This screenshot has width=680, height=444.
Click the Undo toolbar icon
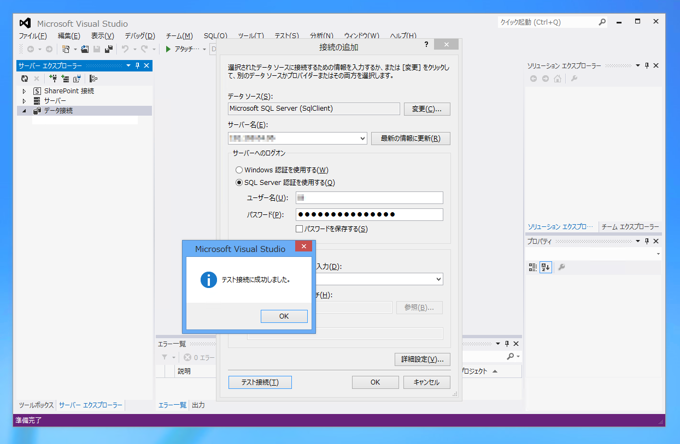click(125, 49)
